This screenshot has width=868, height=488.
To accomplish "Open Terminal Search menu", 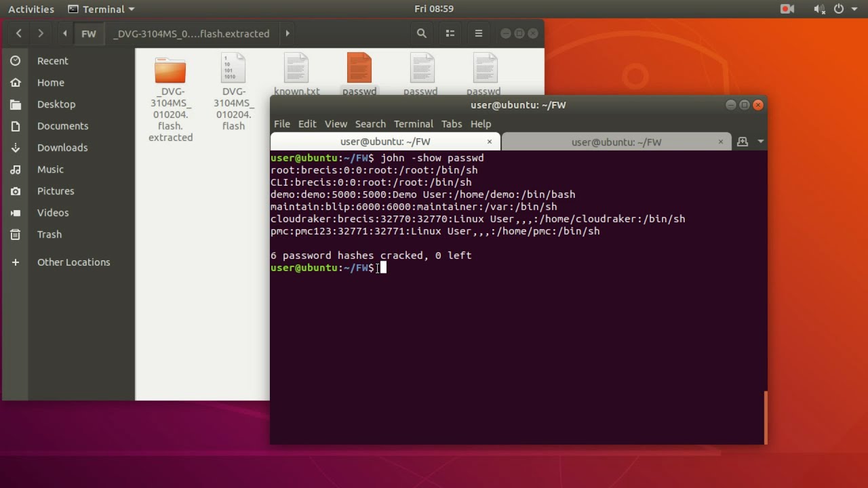I will point(370,124).
